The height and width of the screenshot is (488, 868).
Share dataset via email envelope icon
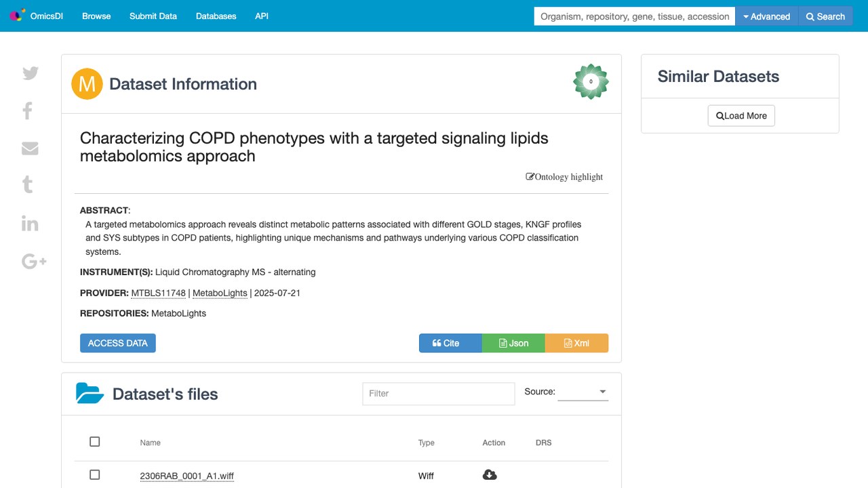[30, 148]
